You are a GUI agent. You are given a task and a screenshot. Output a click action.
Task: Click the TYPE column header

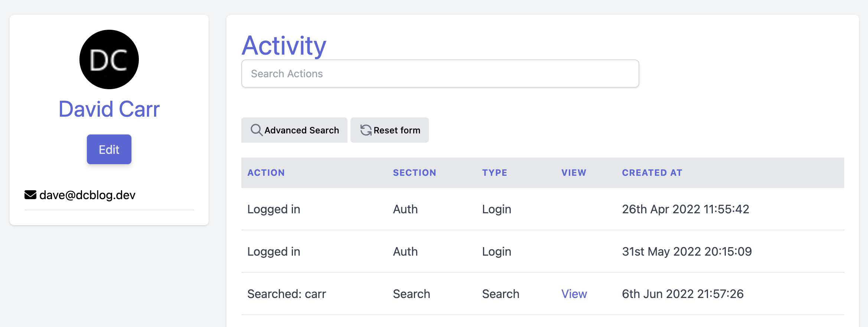coord(495,173)
